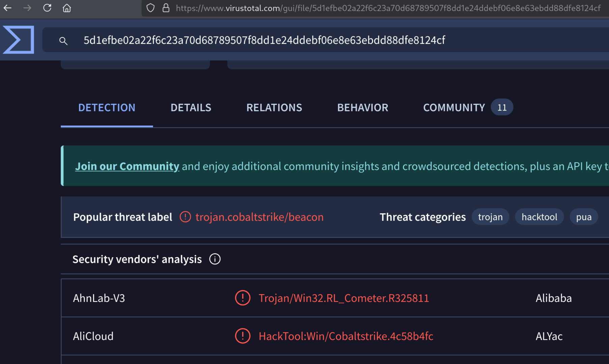This screenshot has height=364, width=609.
Task: Click the browser back arrow
Action: [x=8, y=8]
